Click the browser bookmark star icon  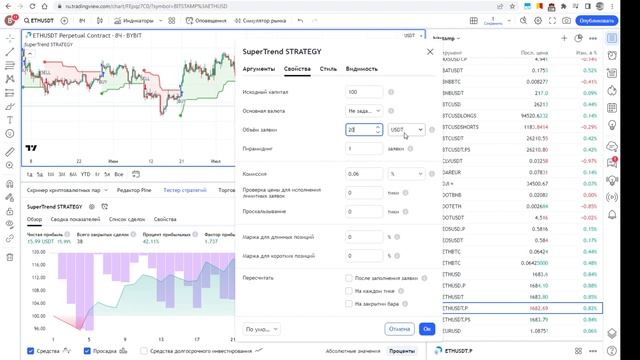coord(513,6)
